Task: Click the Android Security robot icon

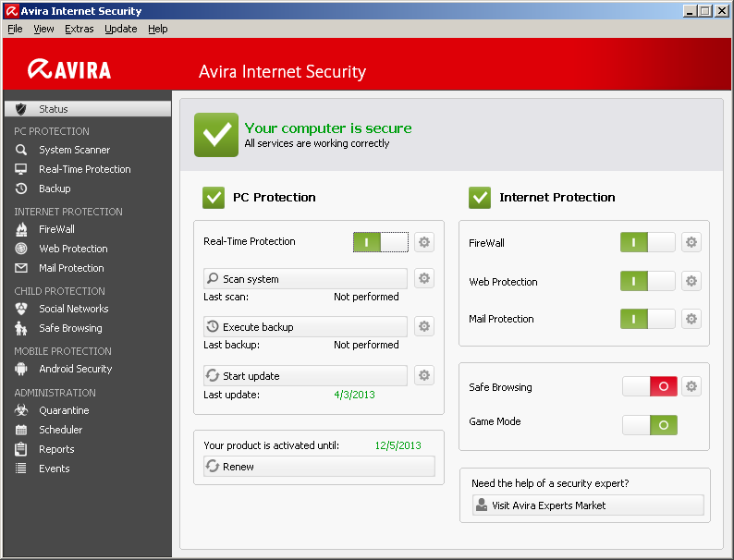Action: pos(21,369)
